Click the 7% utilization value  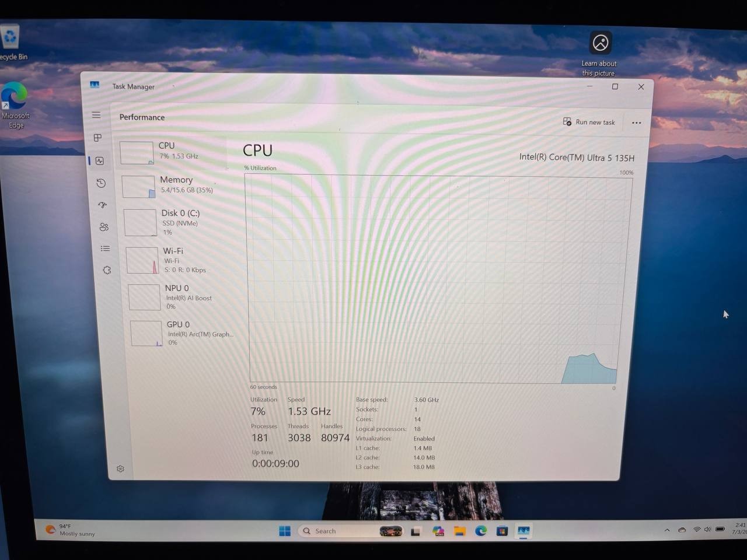point(258,411)
